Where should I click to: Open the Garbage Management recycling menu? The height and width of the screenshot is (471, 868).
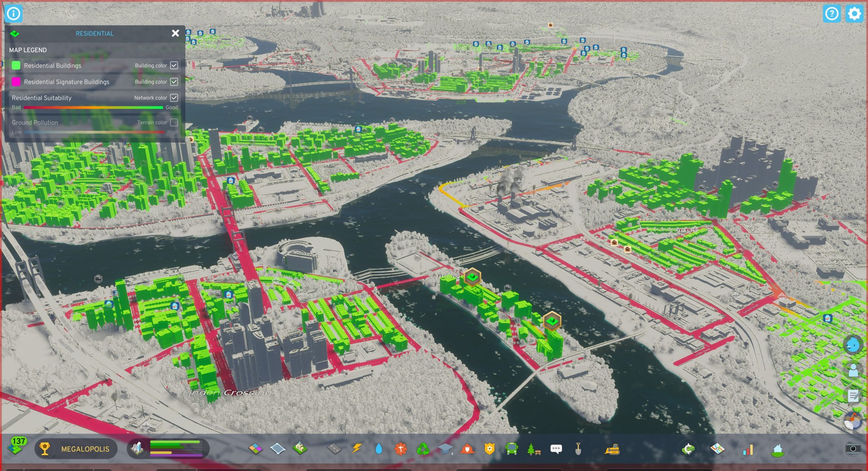[x=423, y=449]
